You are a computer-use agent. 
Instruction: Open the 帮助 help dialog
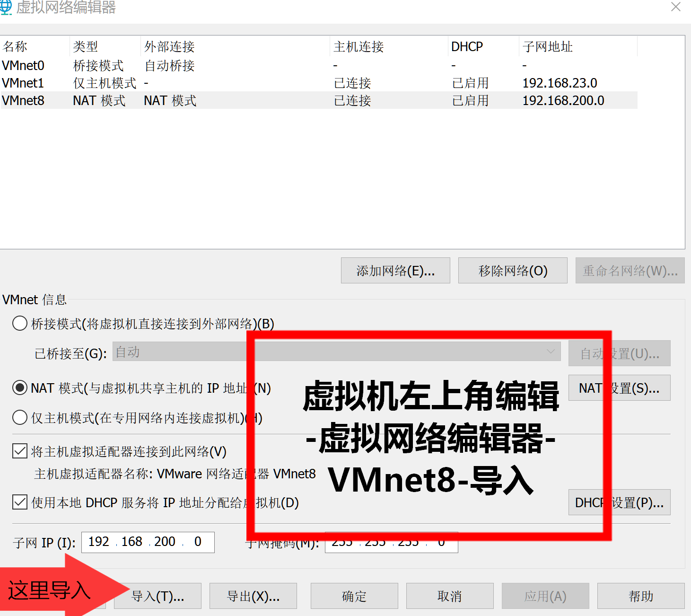pyautogui.click(x=640, y=596)
